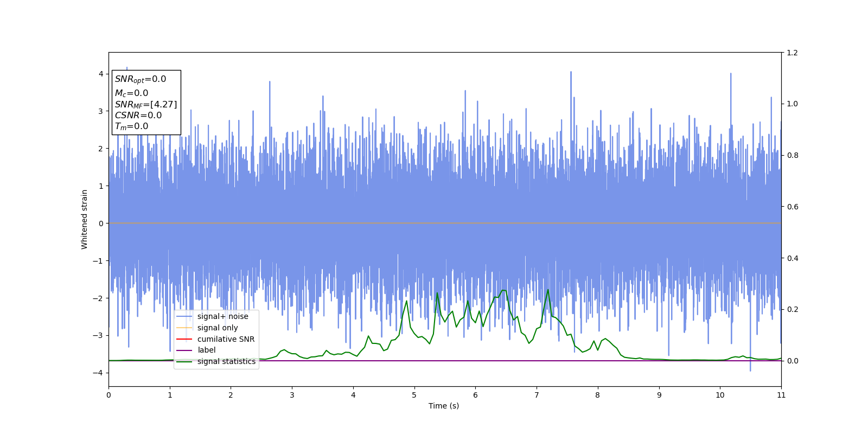Click the left y-axis tick label 4
The width and height of the screenshot is (868, 434).
pos(101,74)
